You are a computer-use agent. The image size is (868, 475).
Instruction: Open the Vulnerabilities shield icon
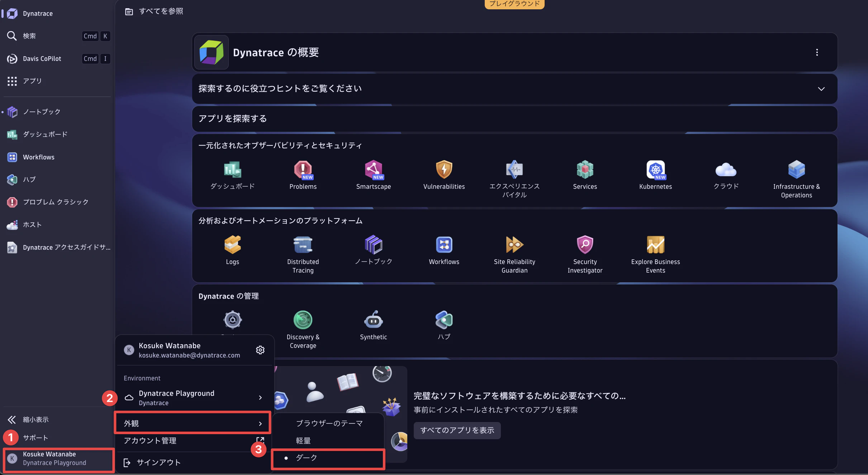pyautogui.click(x=444, y=169)
